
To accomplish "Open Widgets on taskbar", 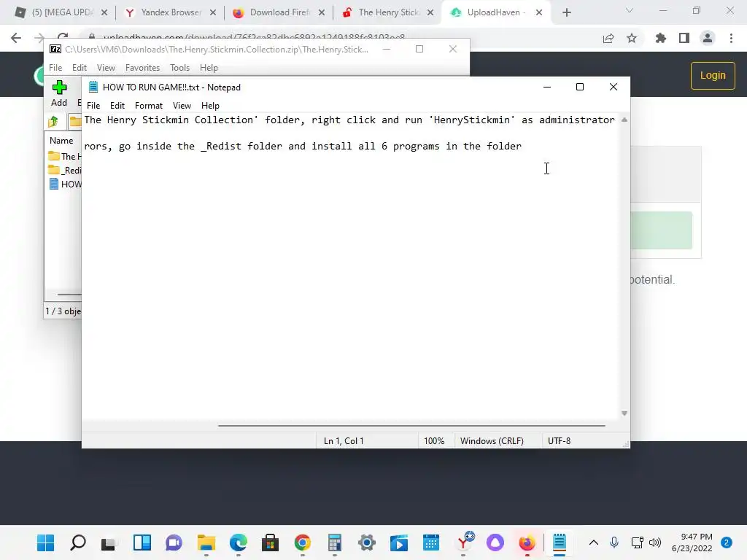I will 142,542.
